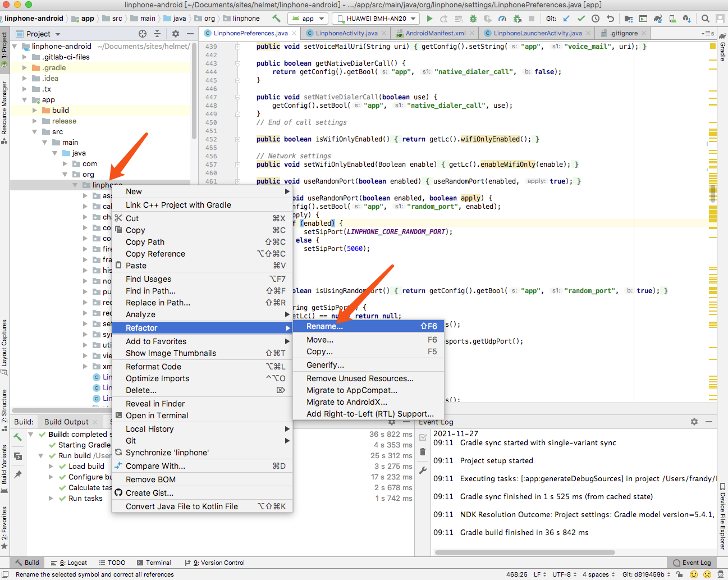Sync project with Gradle files icon
The width and height of the screenshot is (728, 580).
point(658,19)
